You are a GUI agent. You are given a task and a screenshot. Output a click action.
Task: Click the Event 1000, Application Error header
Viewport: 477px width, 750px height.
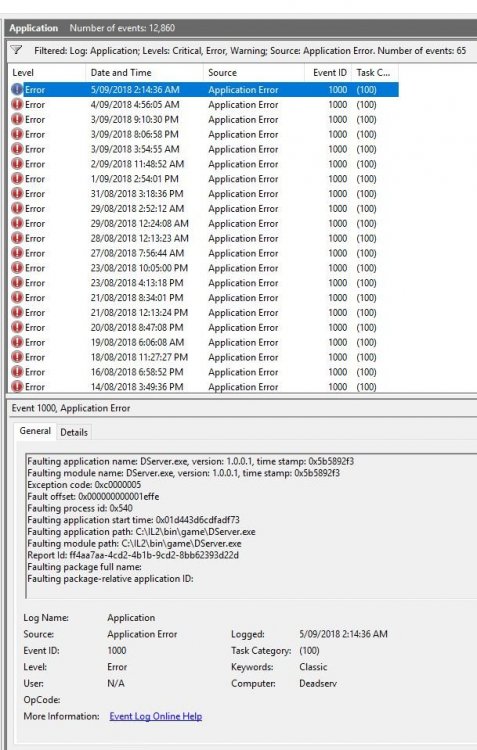(71, 408)
